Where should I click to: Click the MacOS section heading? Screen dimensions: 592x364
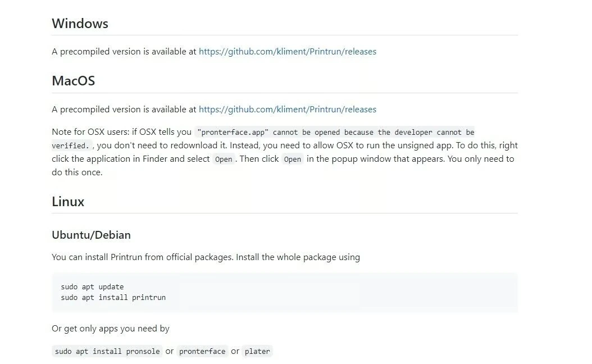click(73, 81)
